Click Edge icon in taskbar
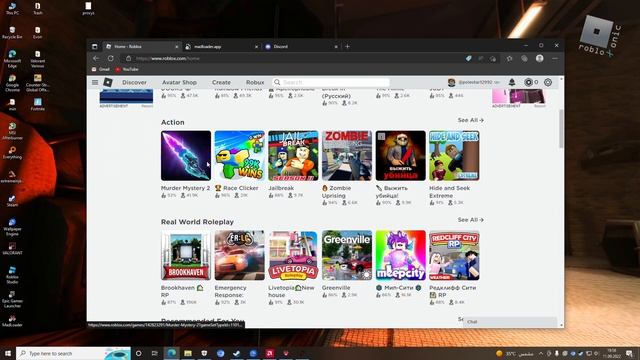Image resolution: width=640 pixels, height=360 pixels. coord(172,353)
